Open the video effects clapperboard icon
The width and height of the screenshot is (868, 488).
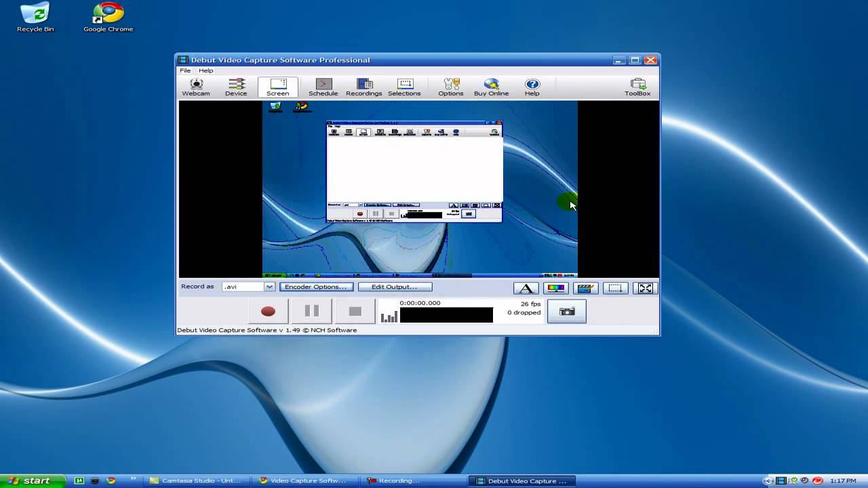(585, 288)
